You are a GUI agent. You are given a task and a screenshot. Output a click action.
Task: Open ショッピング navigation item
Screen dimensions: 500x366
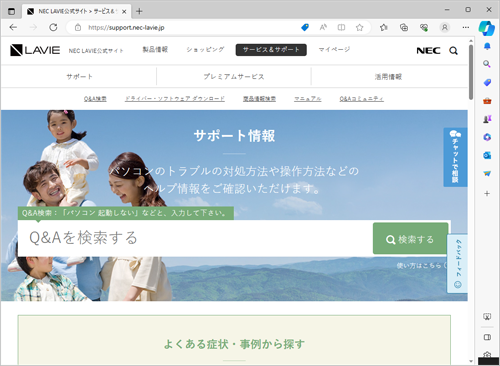(x=205, y=50)
